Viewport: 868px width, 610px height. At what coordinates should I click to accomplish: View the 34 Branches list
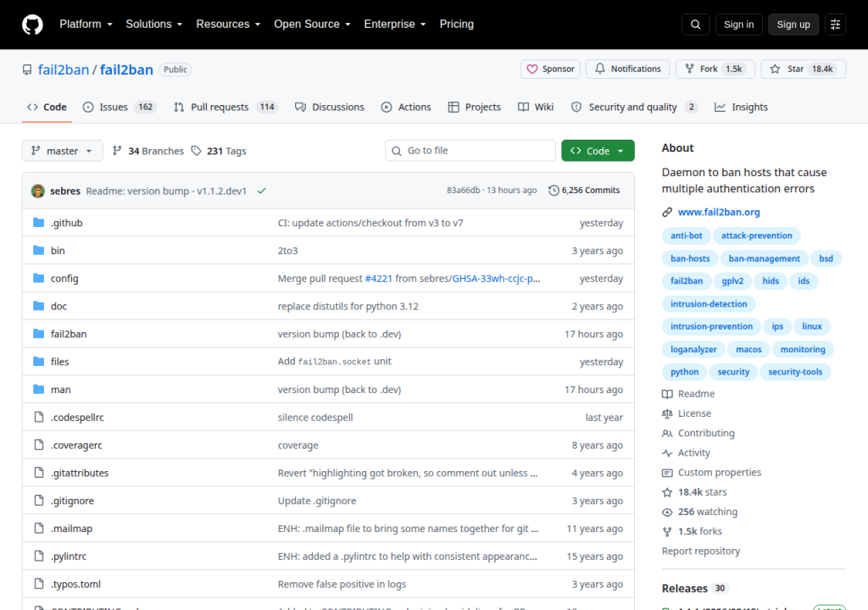(147, 151)
